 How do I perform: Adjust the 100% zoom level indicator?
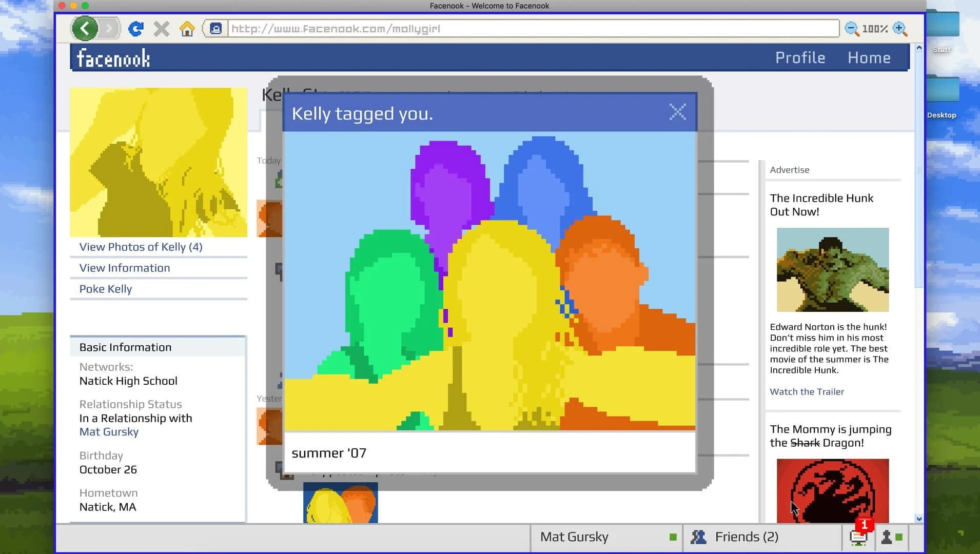pos(875,29)
